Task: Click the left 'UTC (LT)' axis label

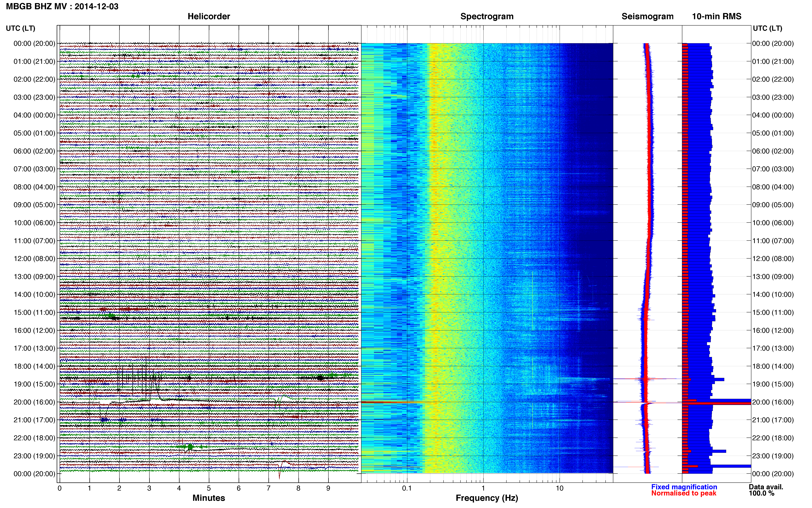Action: [x=21, y=28]
